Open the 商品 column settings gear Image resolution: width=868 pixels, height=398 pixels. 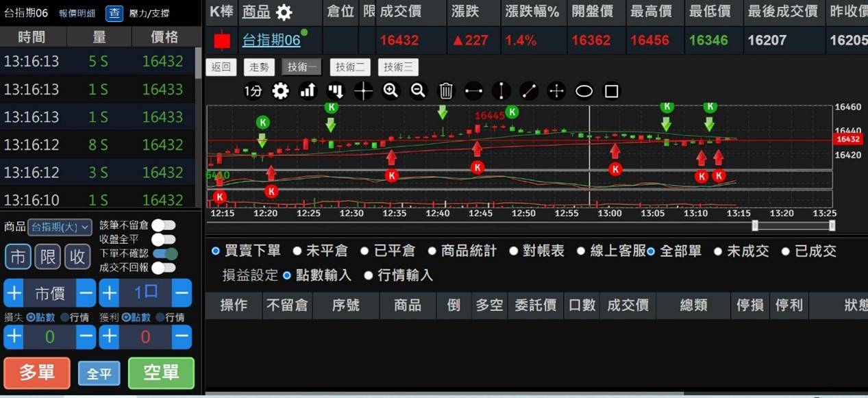pyautogui.click(x=284, y=12)
